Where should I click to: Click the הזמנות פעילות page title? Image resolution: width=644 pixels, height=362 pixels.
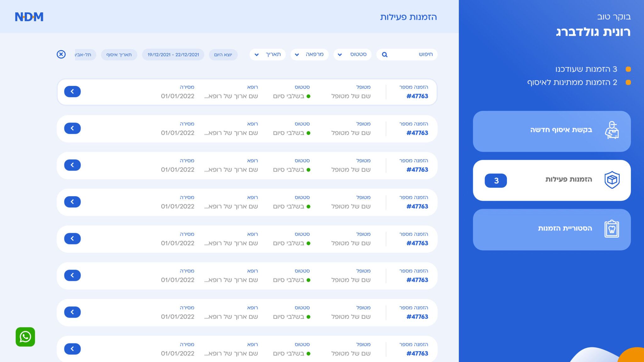click(x=408, y=17)
